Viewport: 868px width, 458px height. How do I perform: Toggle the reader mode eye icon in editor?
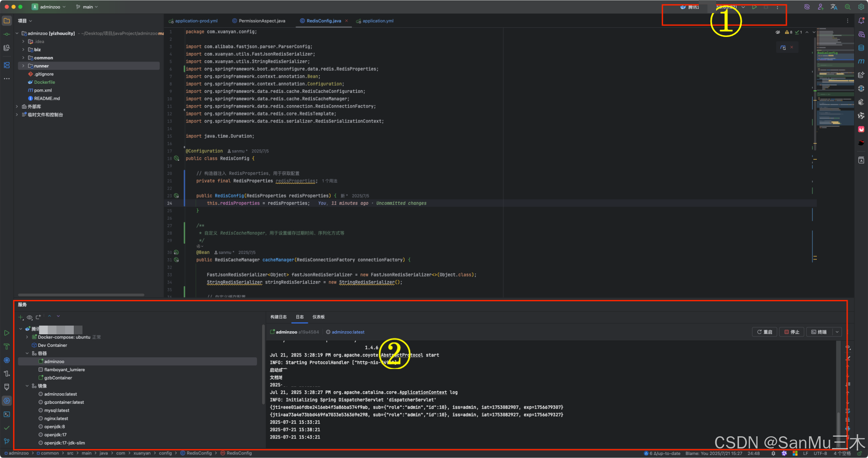[778, 32]
